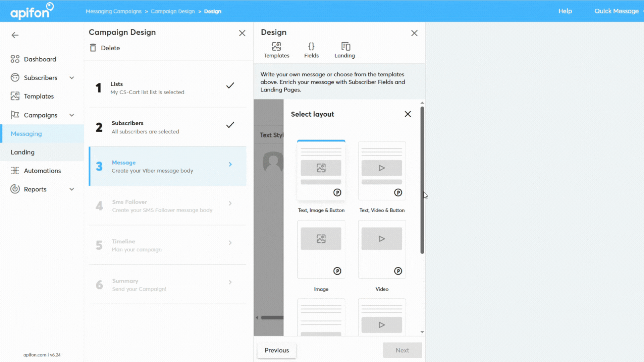Viewport: 644px width, 362px height.
Task: Expand the Message step details
Action: tap(230, 164)
